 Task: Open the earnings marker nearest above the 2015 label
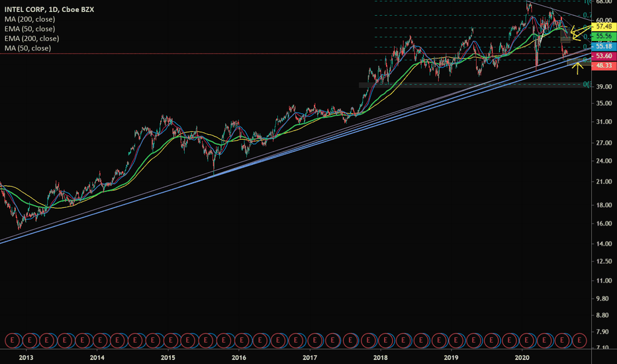171,340
